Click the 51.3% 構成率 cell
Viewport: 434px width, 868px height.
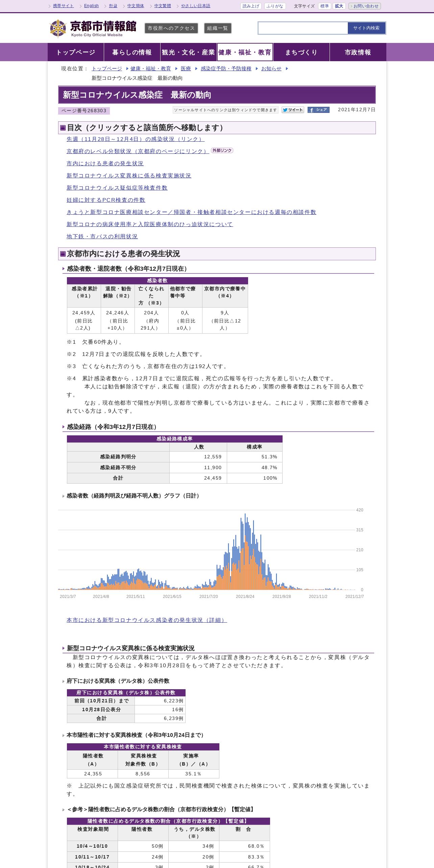pyautogui.click(x=255, y=457)
